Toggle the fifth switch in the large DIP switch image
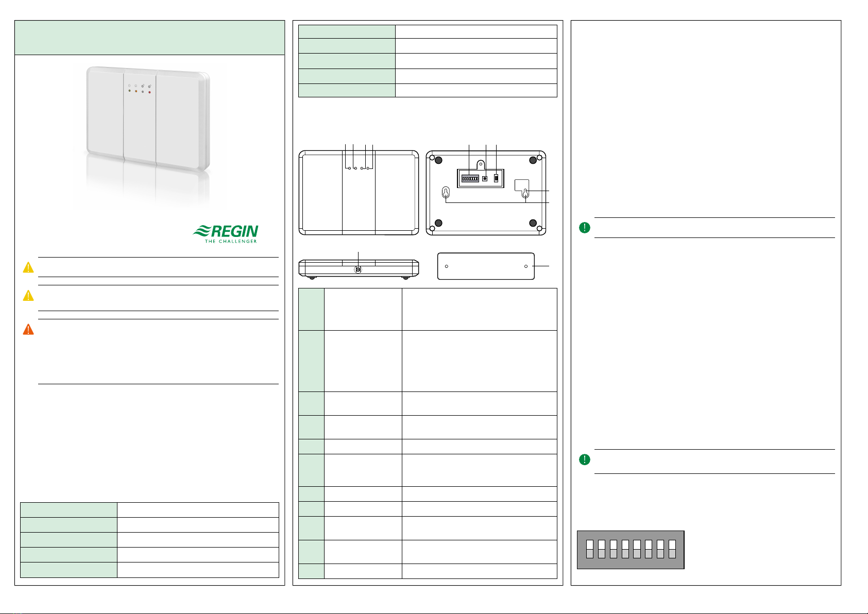Image resolution: width=868 pixels, height=614 pixels. coord(637,549)
